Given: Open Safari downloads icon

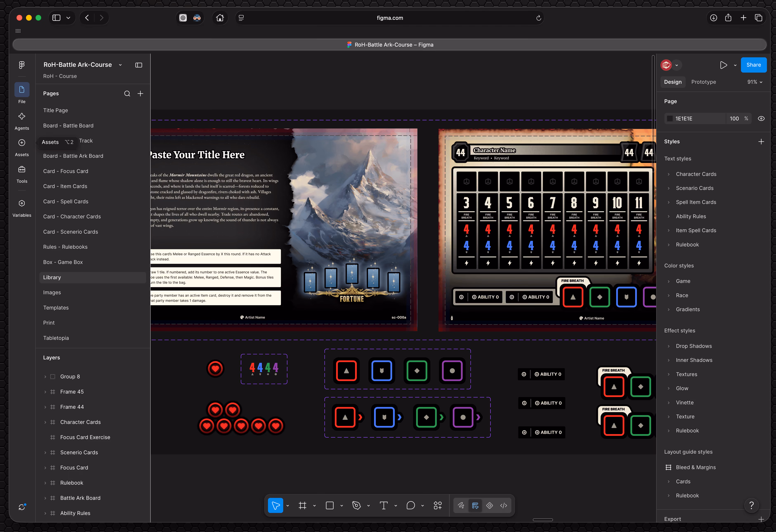Looking at the screenshot, I should click(713, 18).
